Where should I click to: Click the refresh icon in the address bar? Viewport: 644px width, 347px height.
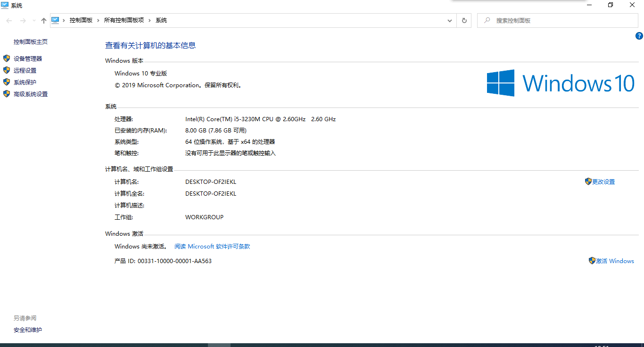pos(464,20)
